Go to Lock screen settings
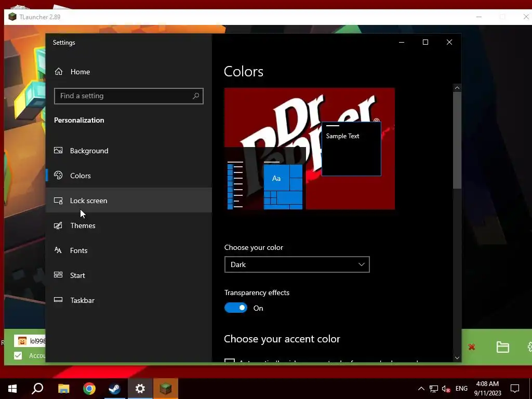The image size is (532, 399). pos(129,201)
